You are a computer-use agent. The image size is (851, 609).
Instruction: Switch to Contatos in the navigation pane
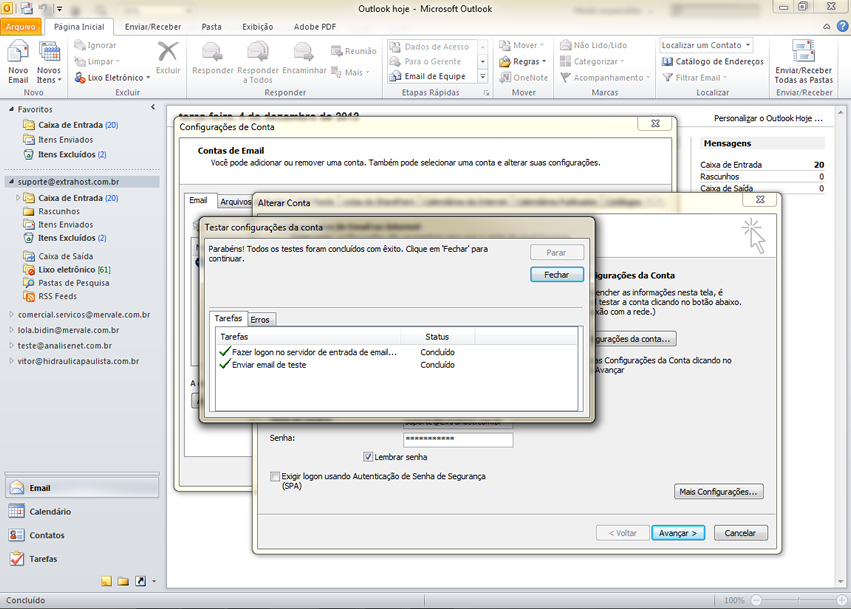click(x=82, y=535)
